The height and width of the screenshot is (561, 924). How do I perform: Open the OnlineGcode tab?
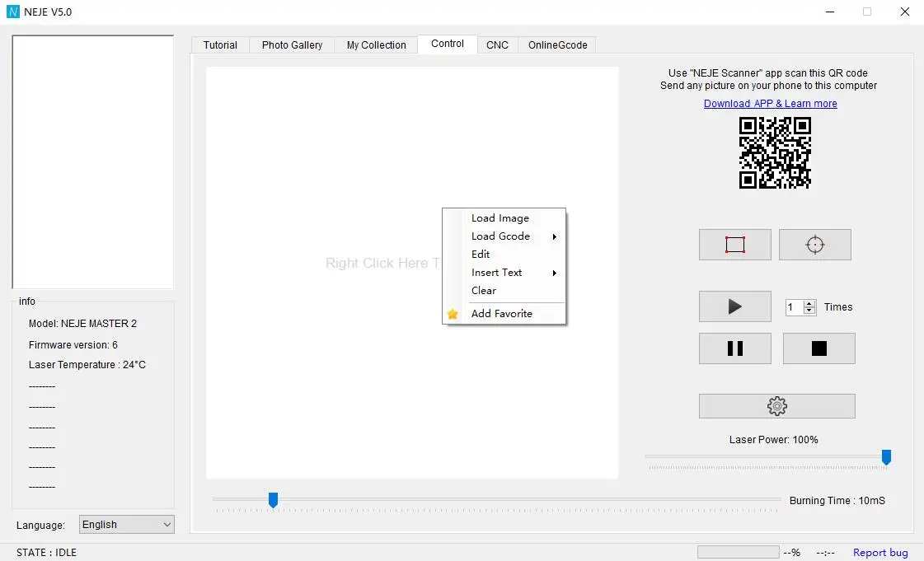coord(557,45)
